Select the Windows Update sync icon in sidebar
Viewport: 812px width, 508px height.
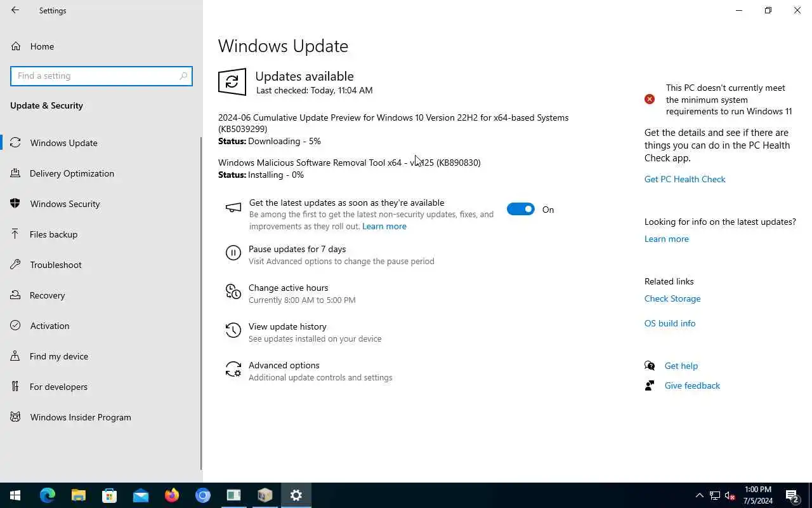point(16,143)
